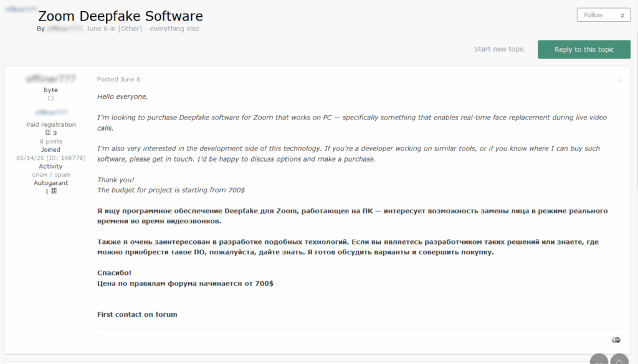Click the Reply to this topic button

tap(584, 50)
